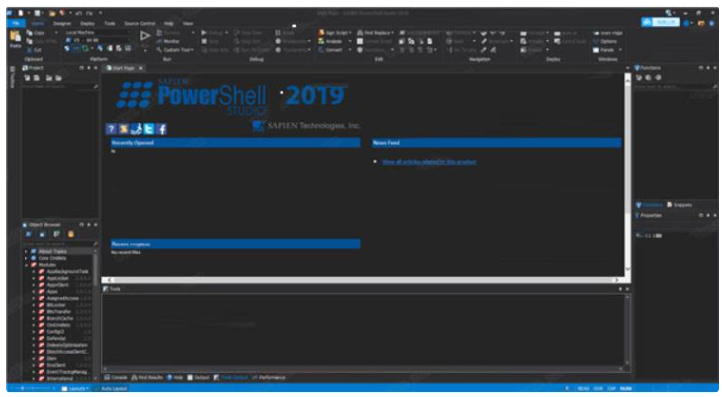Close the Start Page tab
The width and height of the screenshot is (722, 397).
[141, 68]
